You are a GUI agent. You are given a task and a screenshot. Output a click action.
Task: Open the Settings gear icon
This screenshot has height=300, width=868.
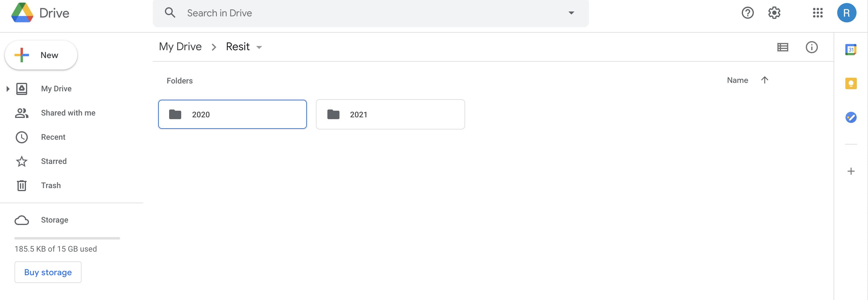[774, 13]
